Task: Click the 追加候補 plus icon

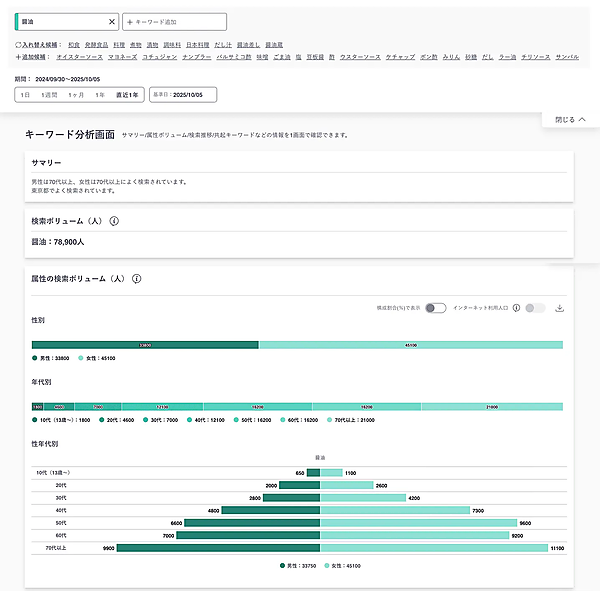Action: (x=19, y=57)
